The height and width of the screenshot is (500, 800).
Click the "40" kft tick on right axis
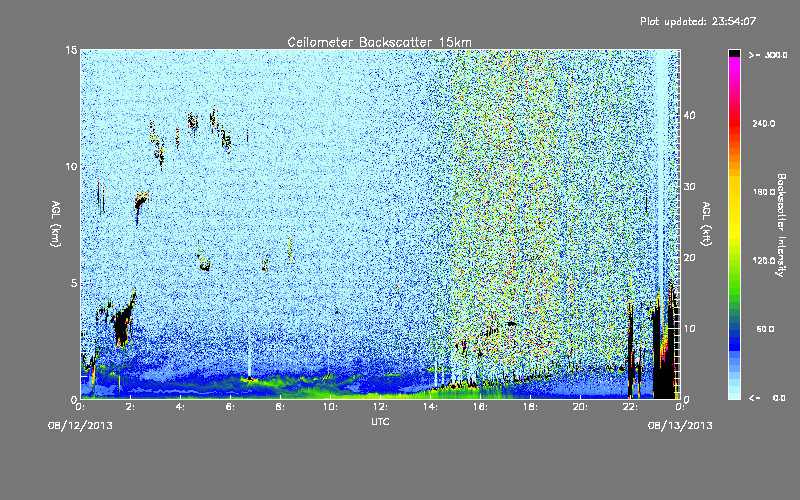[689, 115]
